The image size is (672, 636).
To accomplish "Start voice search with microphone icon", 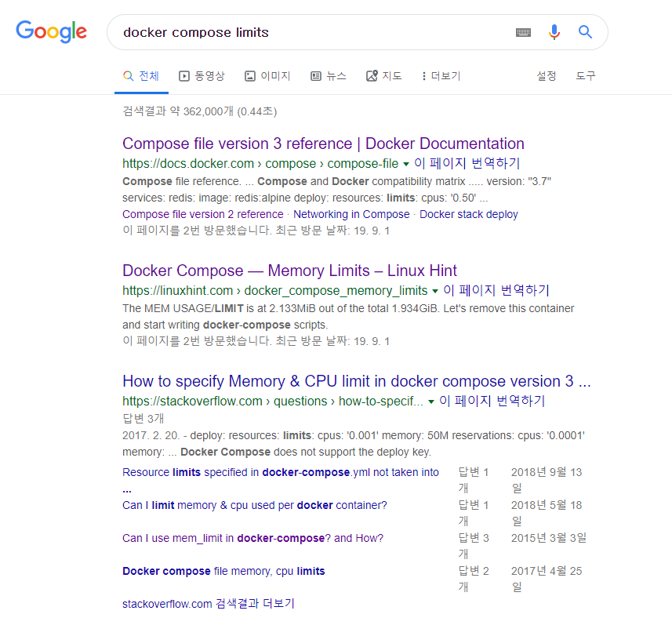I will [554, 32].
